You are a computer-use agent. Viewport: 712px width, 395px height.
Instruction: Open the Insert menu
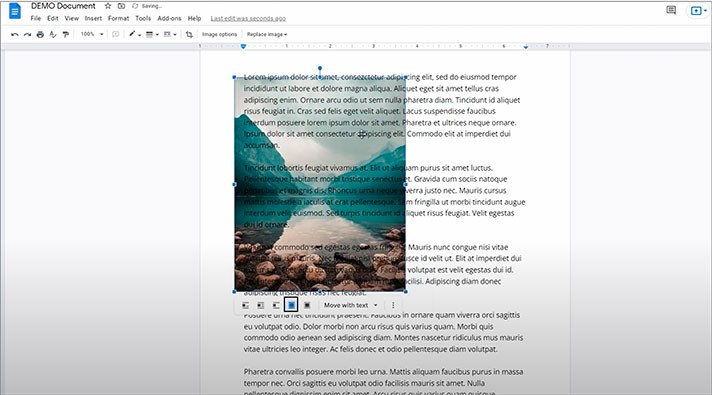[x=93, y=19]
